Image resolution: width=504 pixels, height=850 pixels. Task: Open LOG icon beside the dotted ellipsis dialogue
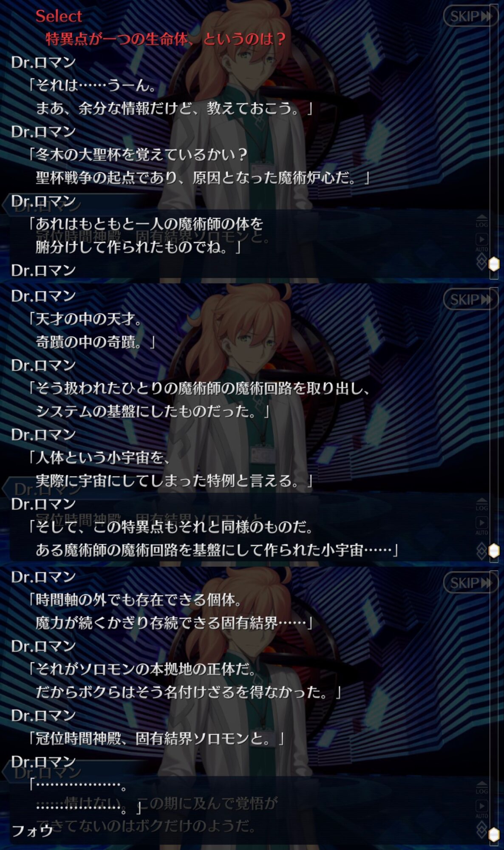[x=481, y=788]
